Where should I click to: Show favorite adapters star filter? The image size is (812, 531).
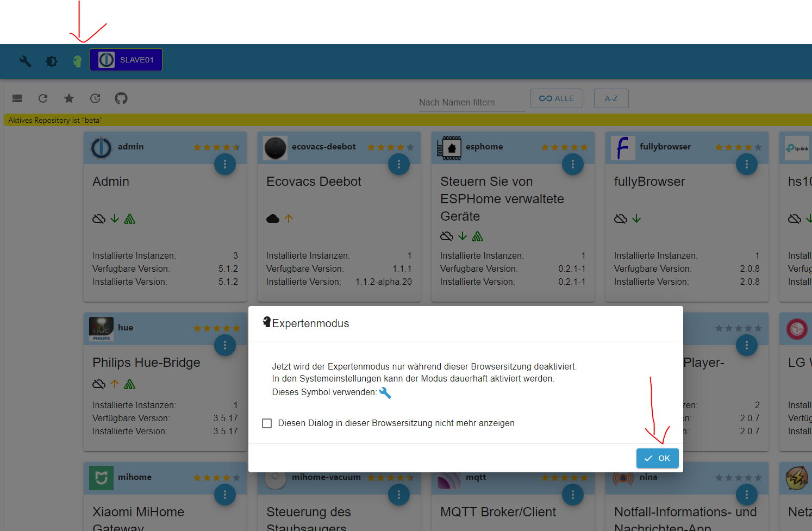pos(69,98)
